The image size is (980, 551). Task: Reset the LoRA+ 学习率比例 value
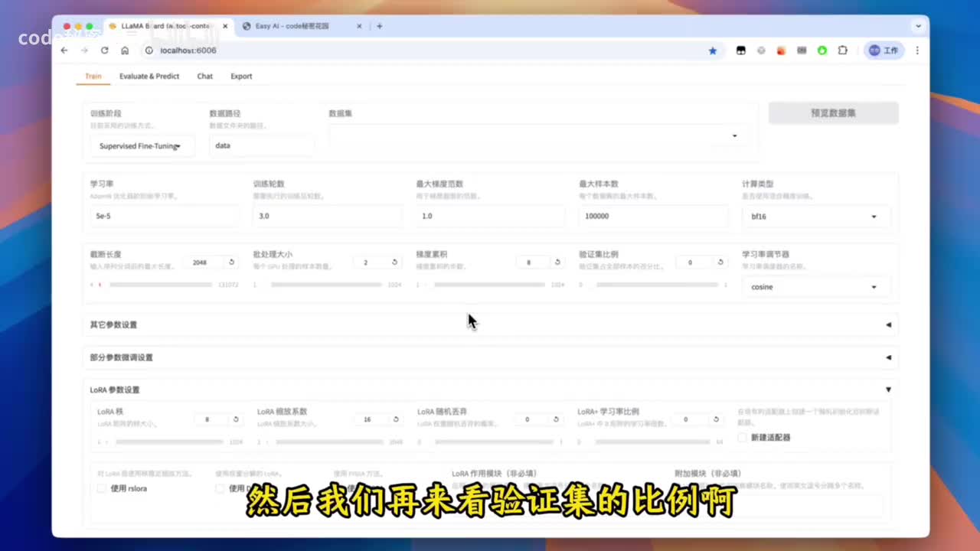coord(716,419)
